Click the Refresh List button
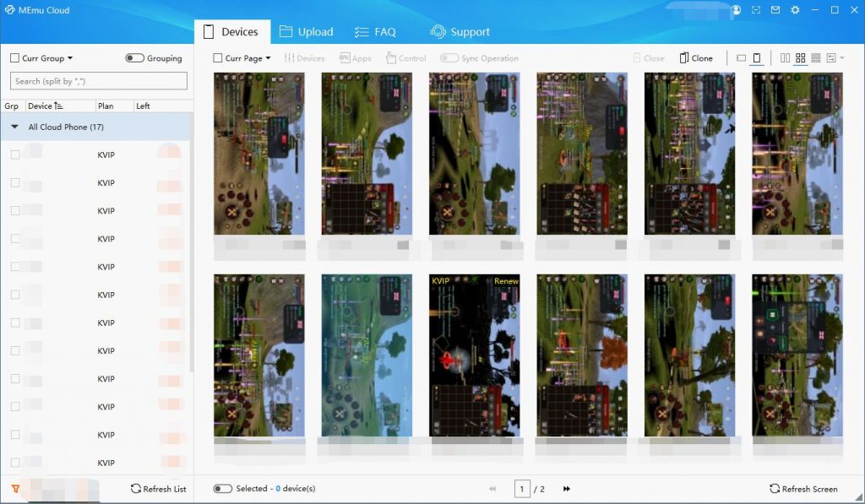 (158, 489)
